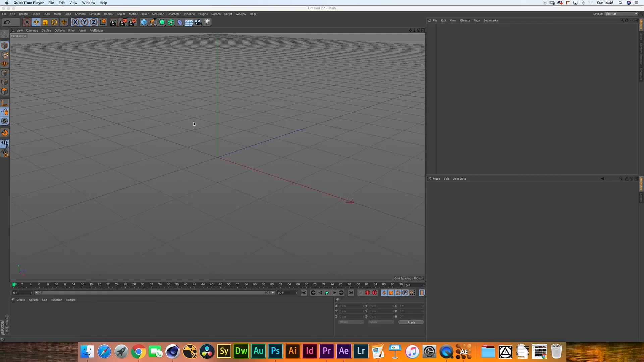
Task: Open the MoGraph menu
Action: coord(158,14)
